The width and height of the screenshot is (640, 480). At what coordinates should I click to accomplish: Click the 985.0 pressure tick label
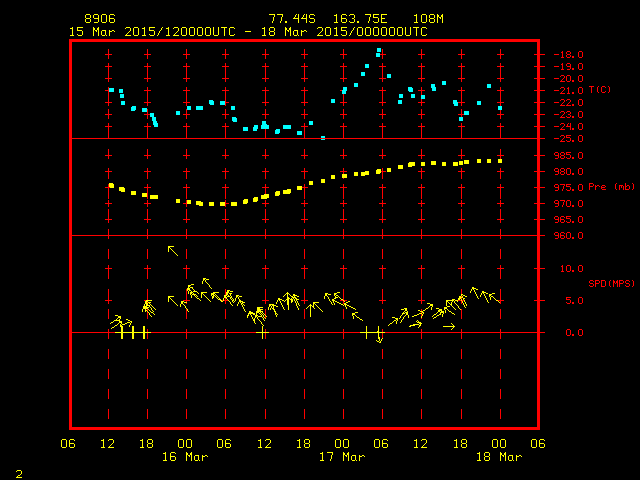pyautogui.click(x=569, y=156)
